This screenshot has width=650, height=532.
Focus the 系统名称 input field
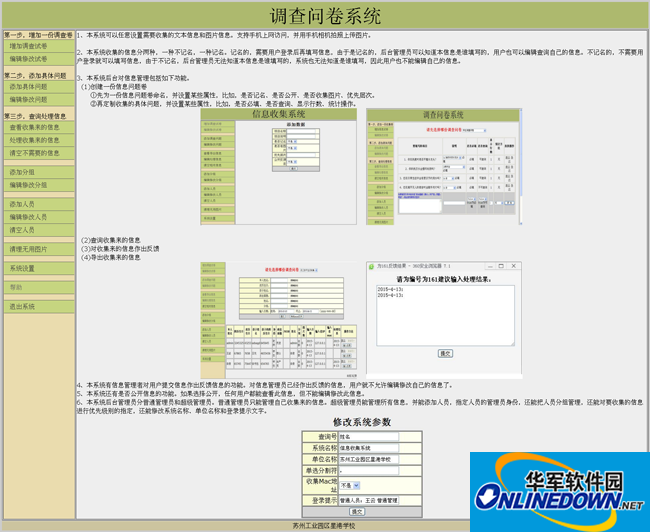[x=369, y=448]
